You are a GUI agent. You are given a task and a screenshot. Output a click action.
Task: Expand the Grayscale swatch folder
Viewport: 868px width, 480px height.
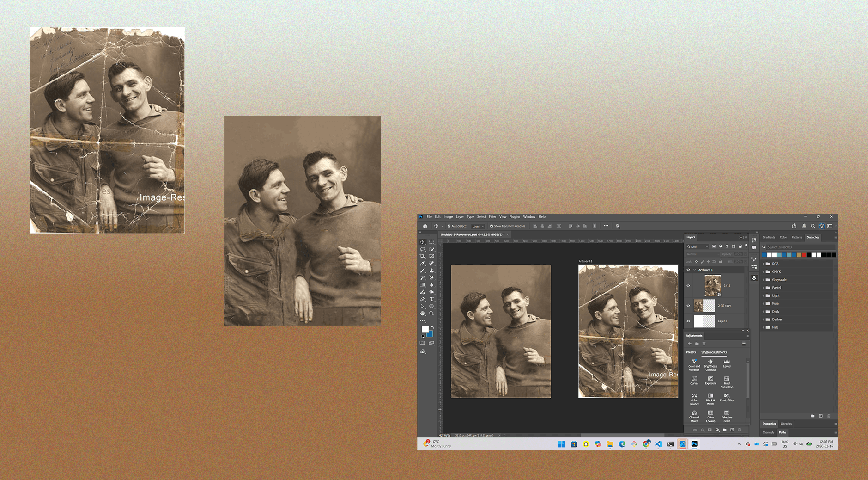764,280
